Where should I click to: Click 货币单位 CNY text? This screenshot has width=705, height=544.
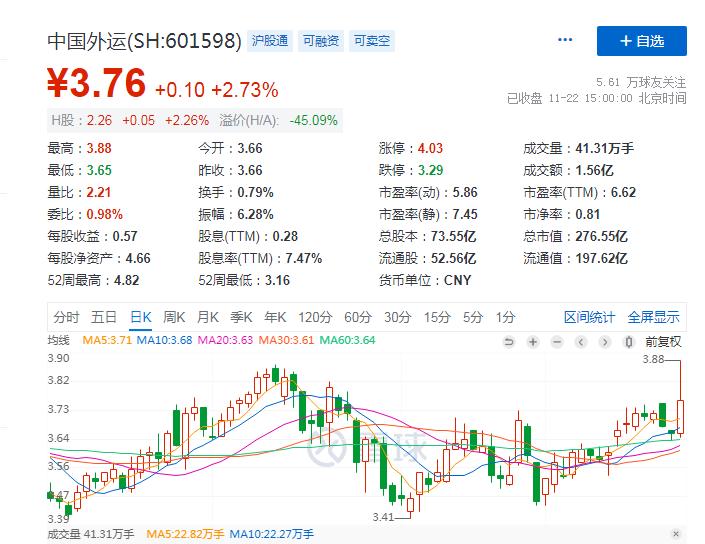tap(457, 281)
